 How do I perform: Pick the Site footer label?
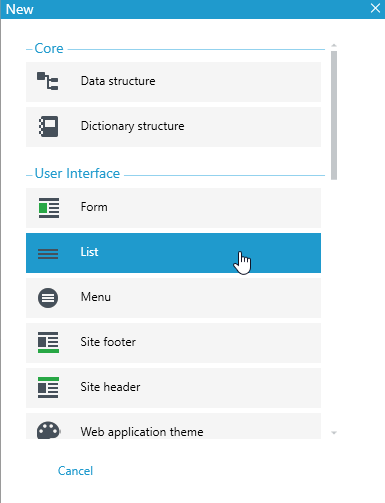pyautogui.click(x=108, y=342)
